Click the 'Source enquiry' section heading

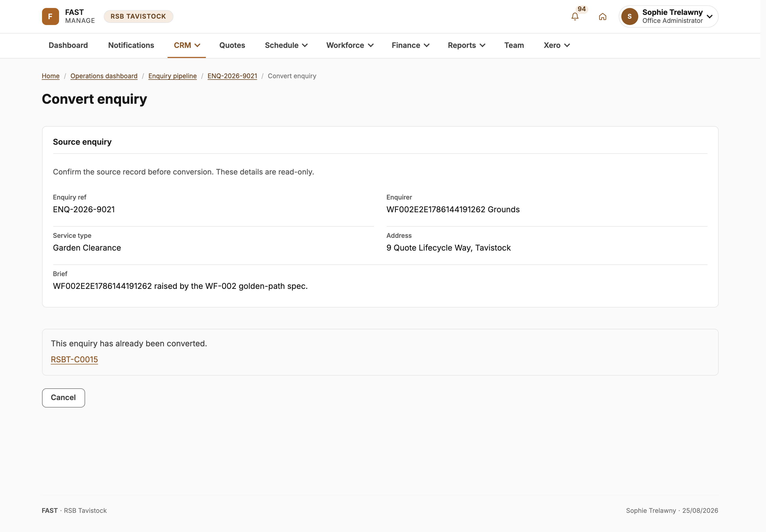click(82, 142)
